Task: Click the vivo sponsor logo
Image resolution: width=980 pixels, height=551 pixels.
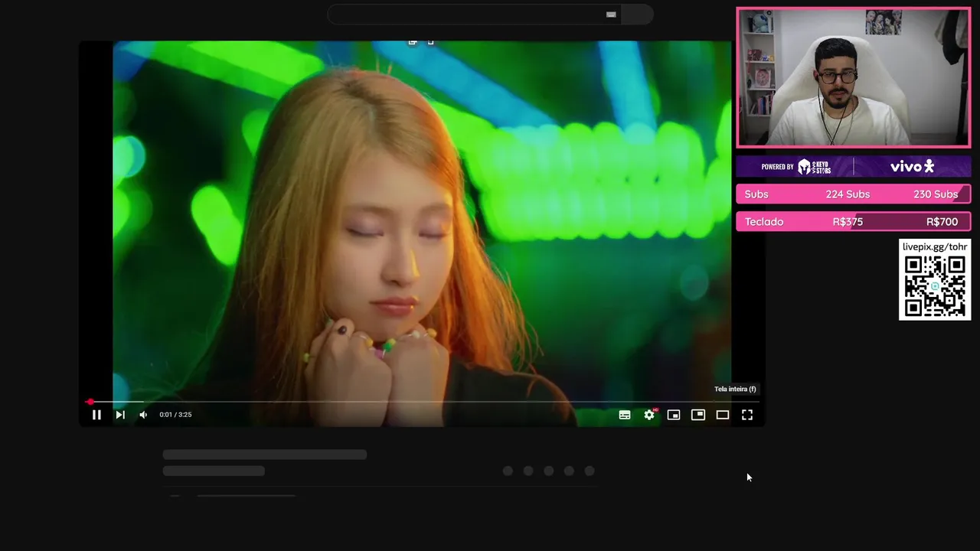Action: coord(912,166)
